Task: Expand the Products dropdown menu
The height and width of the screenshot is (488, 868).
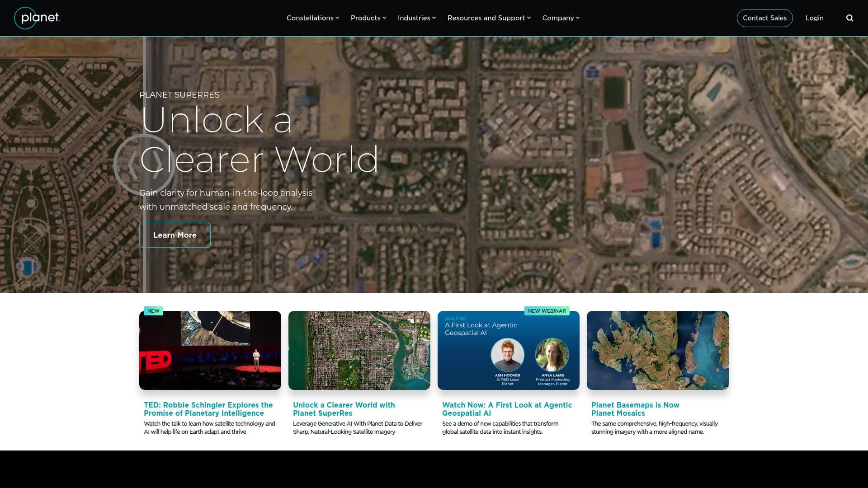Action: click(368, 18)
